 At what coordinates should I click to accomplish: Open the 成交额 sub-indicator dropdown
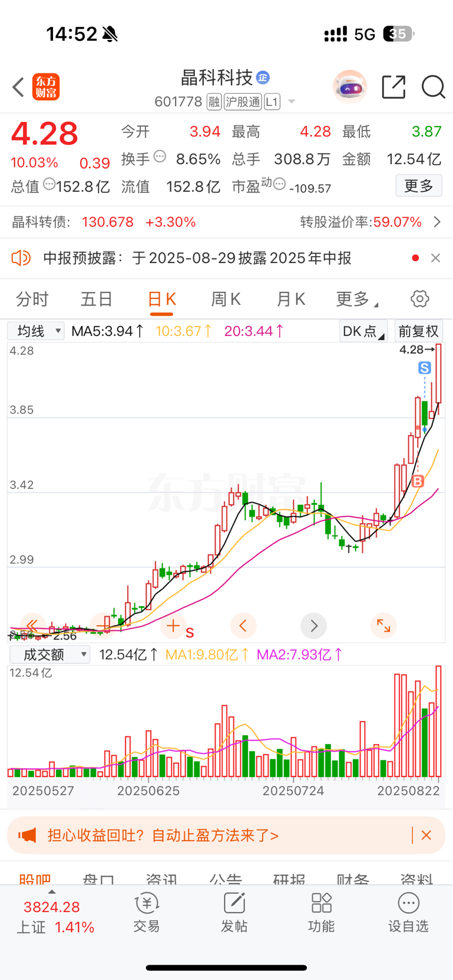tap(50, 655)
